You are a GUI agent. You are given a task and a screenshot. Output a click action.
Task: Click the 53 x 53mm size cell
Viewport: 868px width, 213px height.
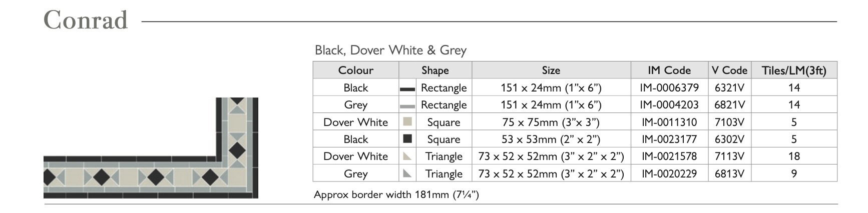click(551, 139)
